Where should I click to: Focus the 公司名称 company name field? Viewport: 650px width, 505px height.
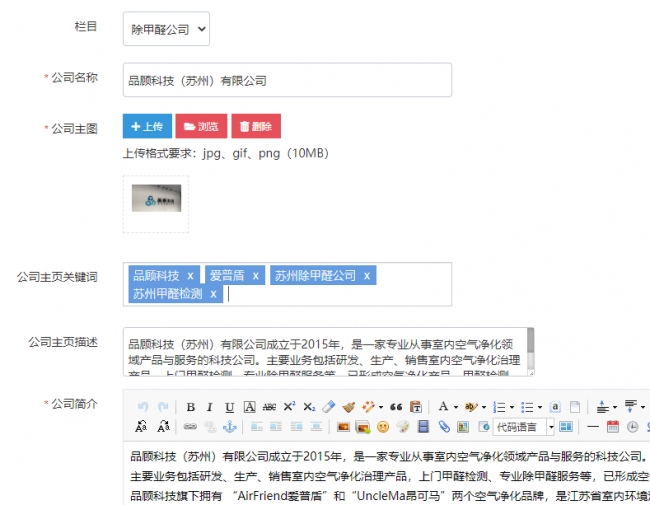(x=287, y=80)
